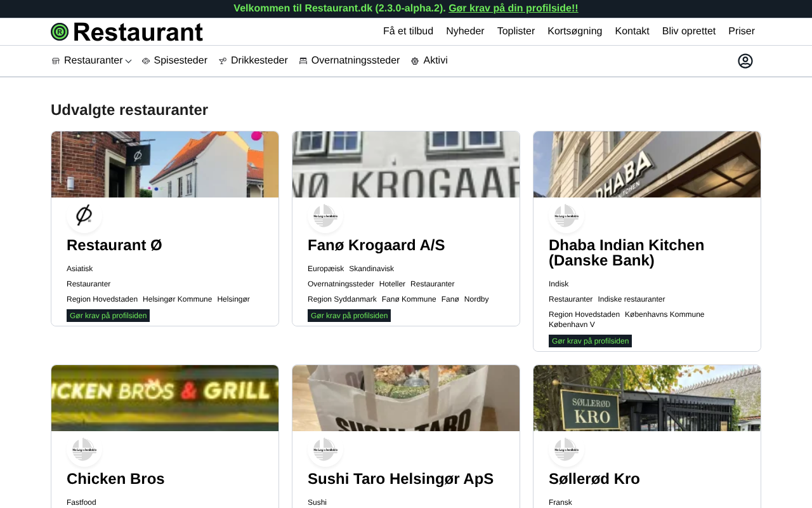Open the Spisesteder category
The image size is (812, 508).
[x=175, y=60]
